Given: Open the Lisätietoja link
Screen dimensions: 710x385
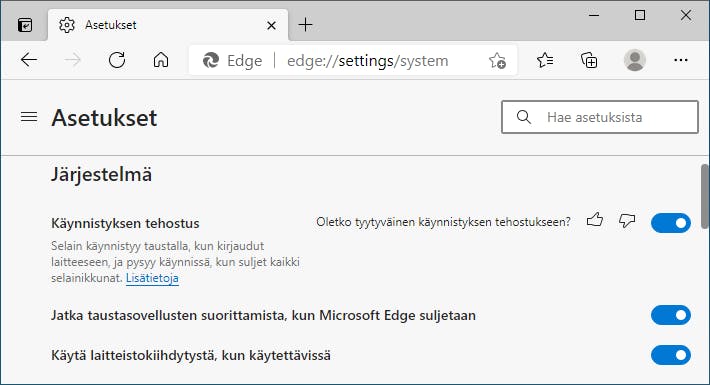Looking at the screenshot, I should click(152, 278).
